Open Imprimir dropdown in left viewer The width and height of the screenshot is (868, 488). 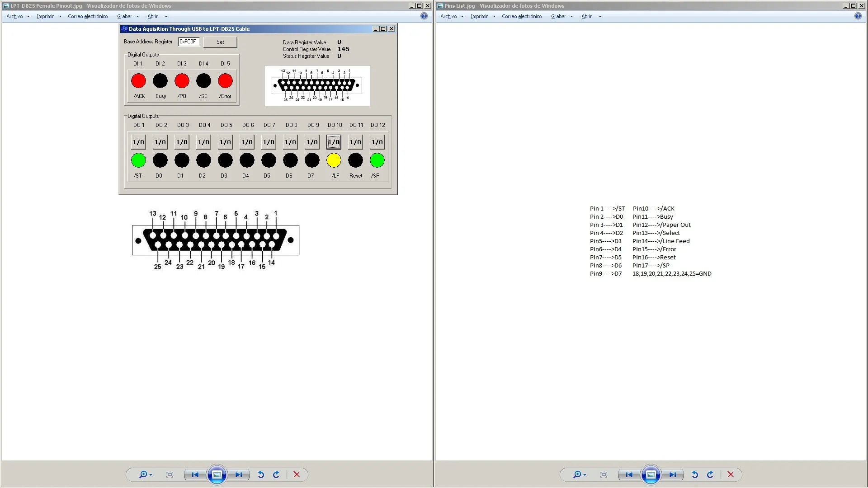click(49, 16)
